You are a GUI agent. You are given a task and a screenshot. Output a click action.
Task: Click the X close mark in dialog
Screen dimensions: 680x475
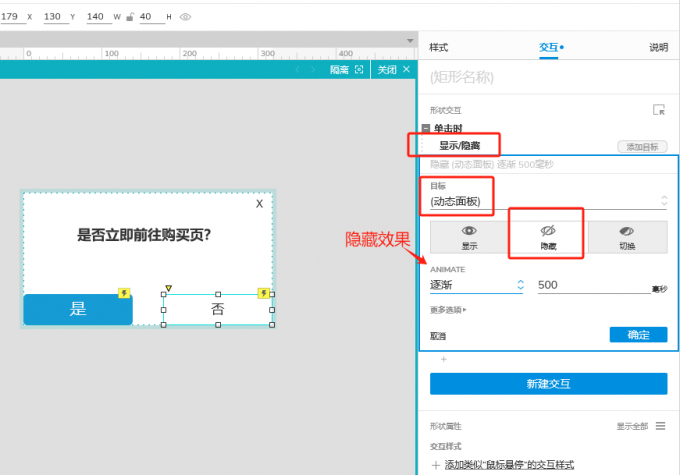coord(259,203)
